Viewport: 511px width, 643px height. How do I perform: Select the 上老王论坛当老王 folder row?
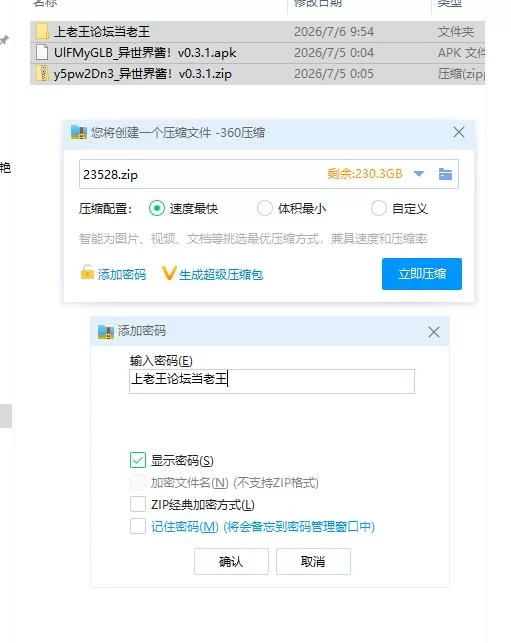click(258, 32)
